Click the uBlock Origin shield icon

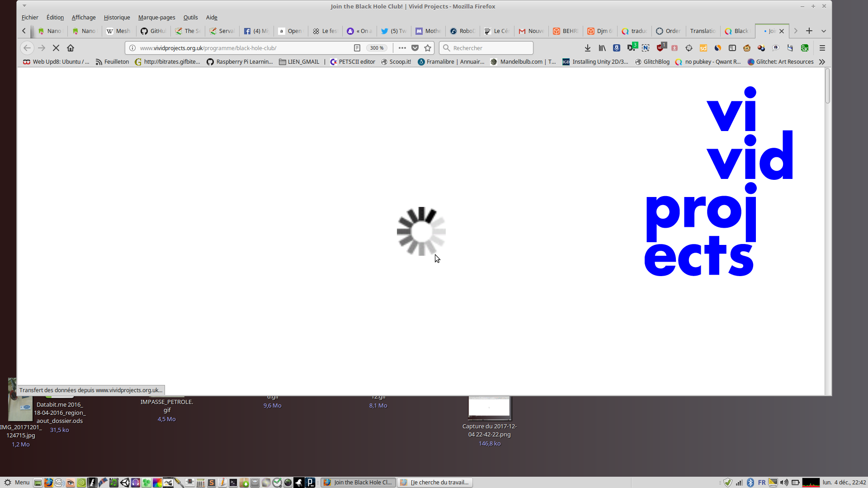coord(660,48)
